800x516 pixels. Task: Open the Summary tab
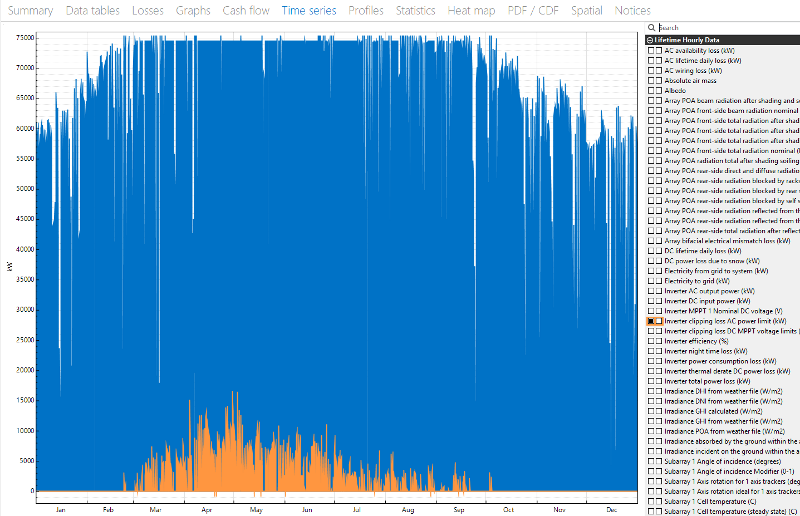(x=30, y=11)
